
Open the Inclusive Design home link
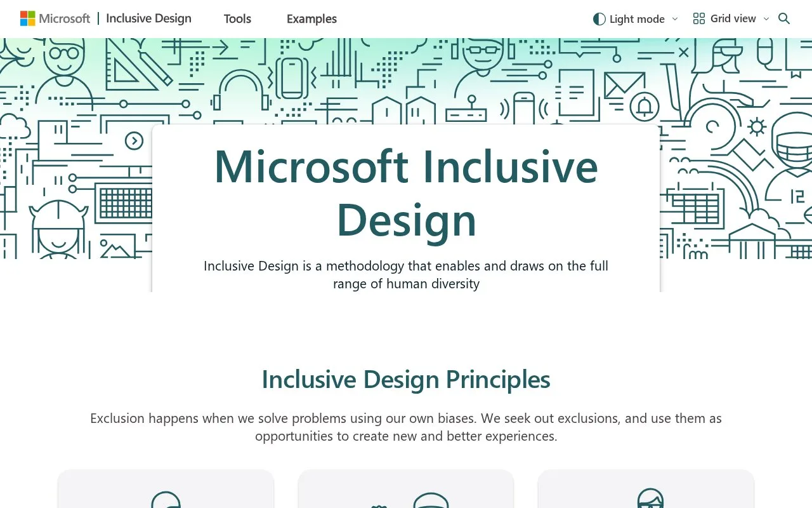click(x=148, y=18)
